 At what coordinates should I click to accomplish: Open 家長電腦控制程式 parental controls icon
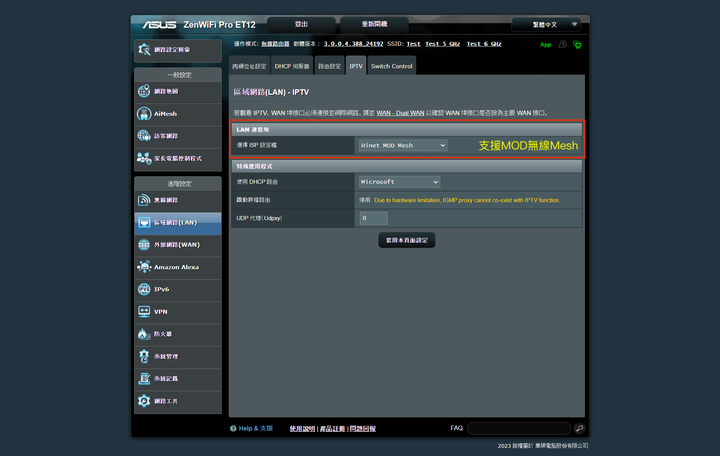click(x=144, y=158)
